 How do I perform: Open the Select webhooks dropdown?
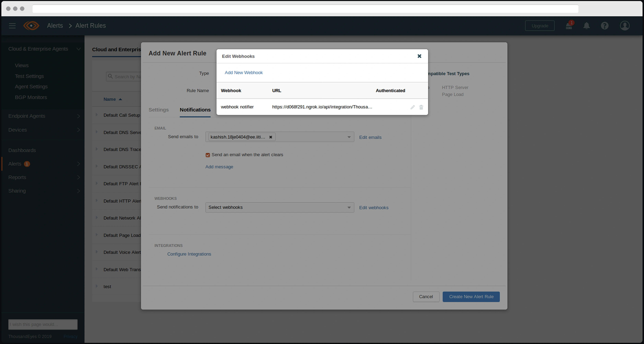click(279, 208)
